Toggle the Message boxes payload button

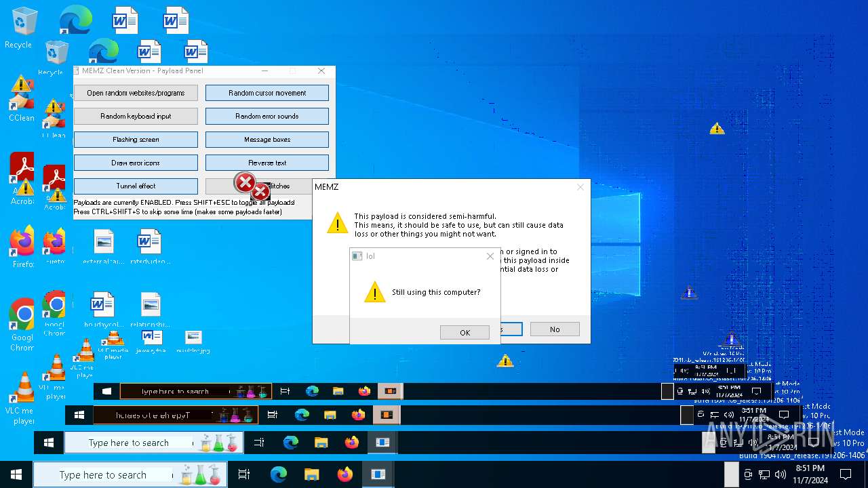click(x=267, y=140)
